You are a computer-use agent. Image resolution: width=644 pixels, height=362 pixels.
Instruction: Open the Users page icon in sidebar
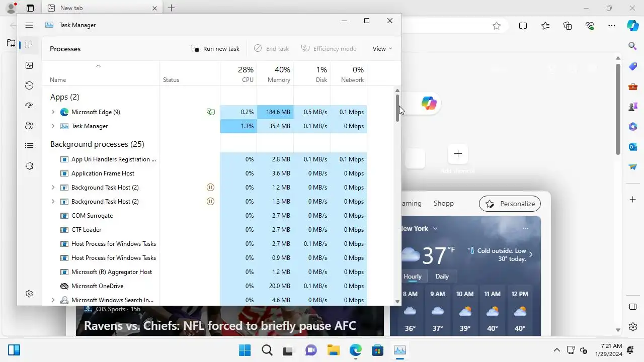[29, 126]
